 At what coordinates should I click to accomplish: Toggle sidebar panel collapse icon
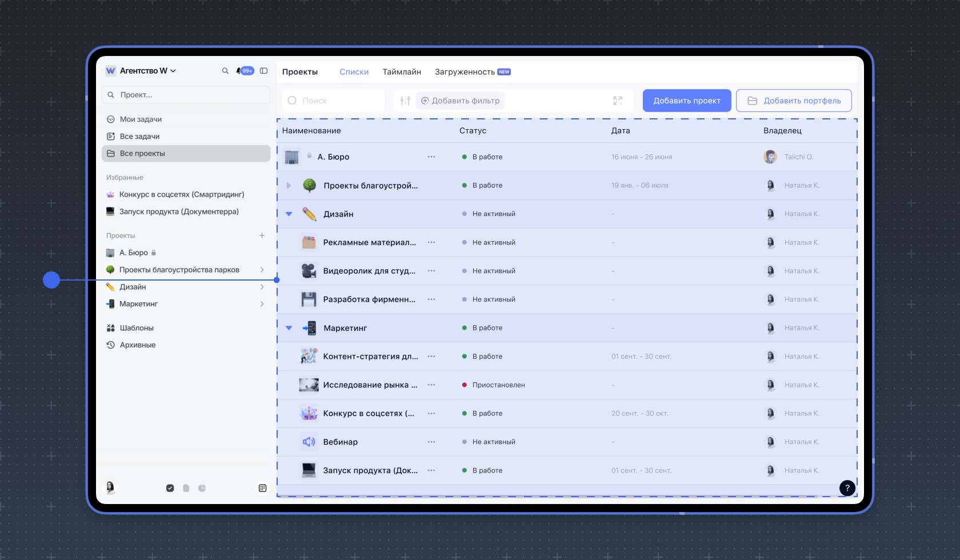tap(263, 71)
